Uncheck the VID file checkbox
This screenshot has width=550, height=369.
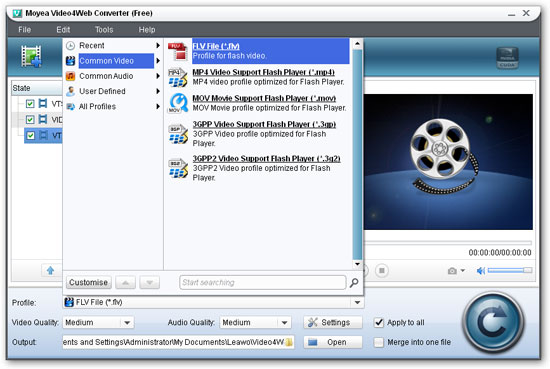(30, 120)
